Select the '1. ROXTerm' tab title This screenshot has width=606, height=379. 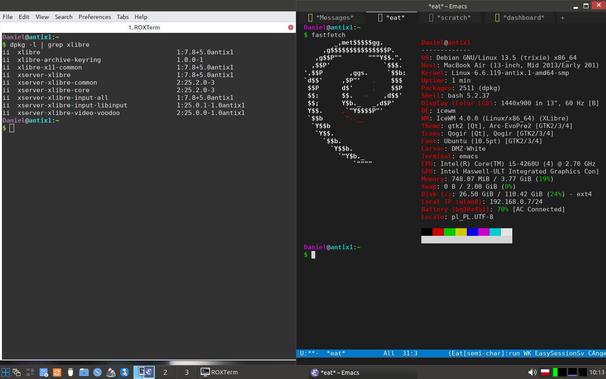[x=144, y=27]
